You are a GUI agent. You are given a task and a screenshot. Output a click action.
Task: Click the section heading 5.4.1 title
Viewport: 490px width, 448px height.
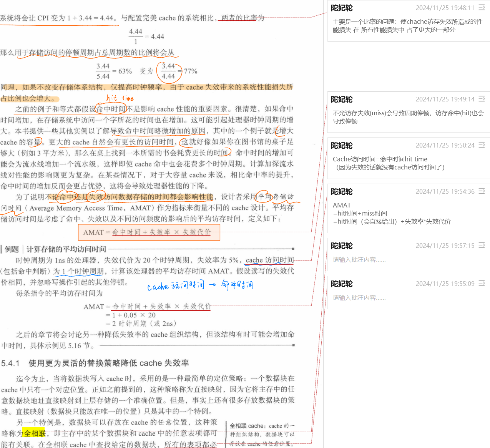click(x=95, y=363)
